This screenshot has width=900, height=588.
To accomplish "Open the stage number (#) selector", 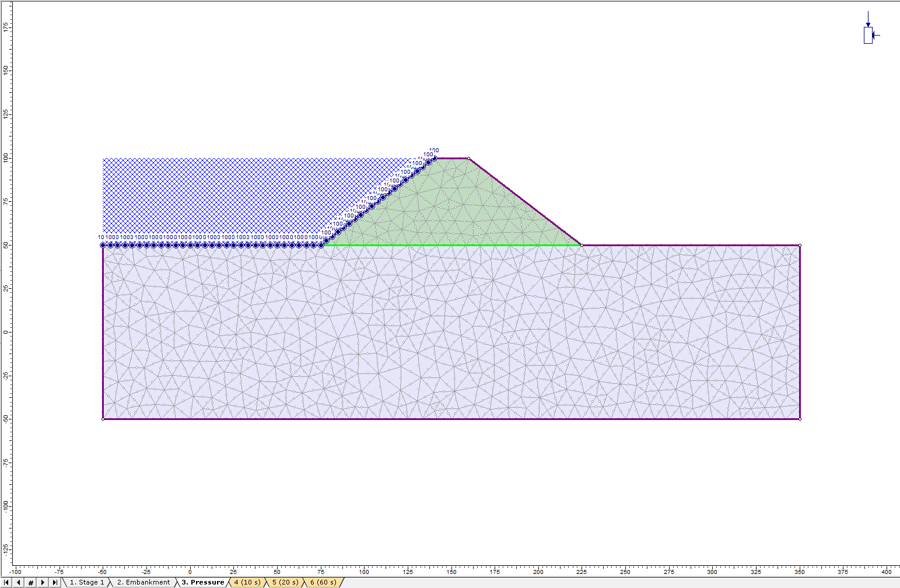I will tap(31, 582).
